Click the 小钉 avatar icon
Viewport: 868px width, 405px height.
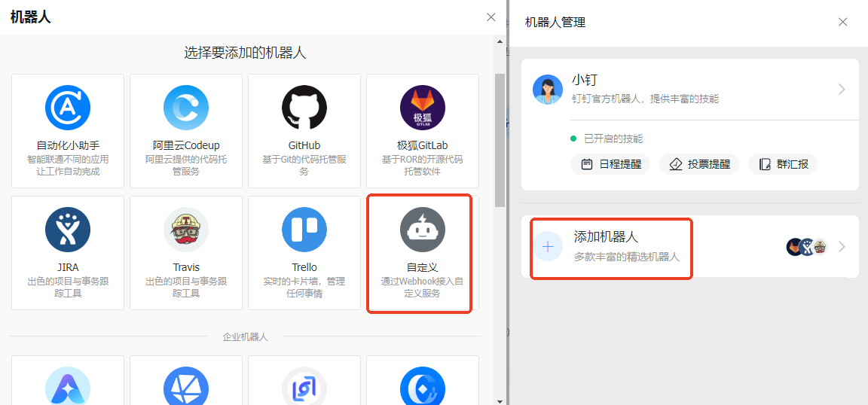(x=548, y=90)
